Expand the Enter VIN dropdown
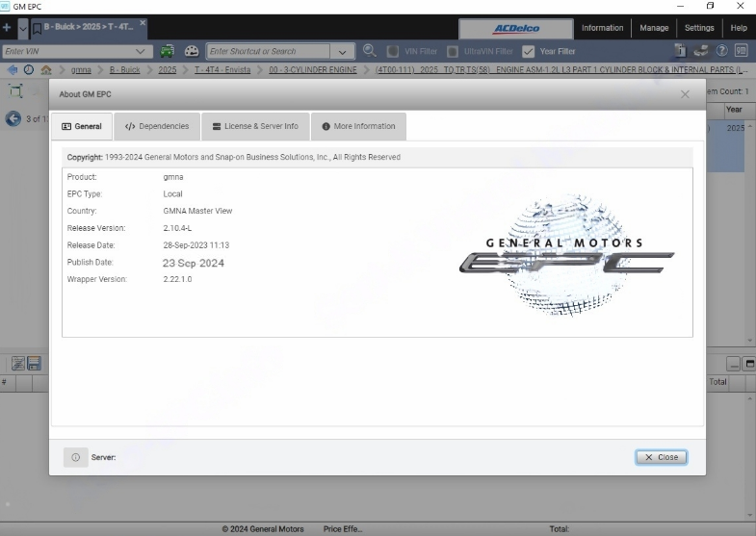The width and height of the screenshot is (756, 536). (x=140, y=51)
